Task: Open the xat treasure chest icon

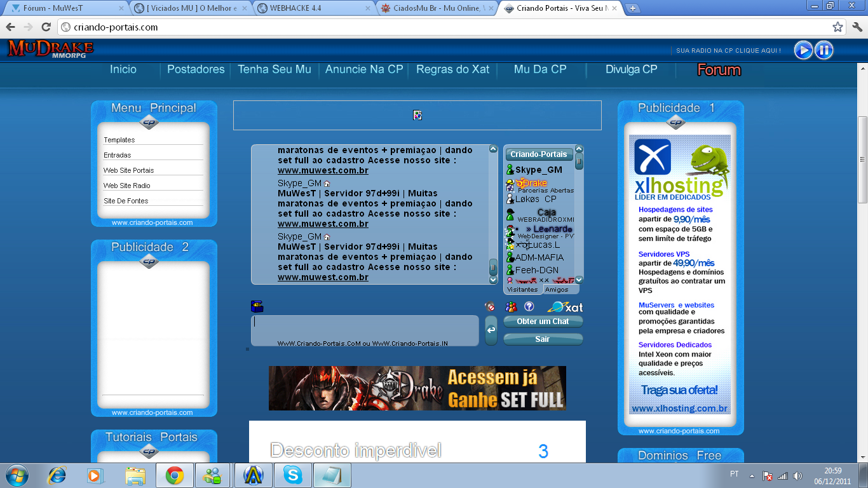Action: coord(257,306)
